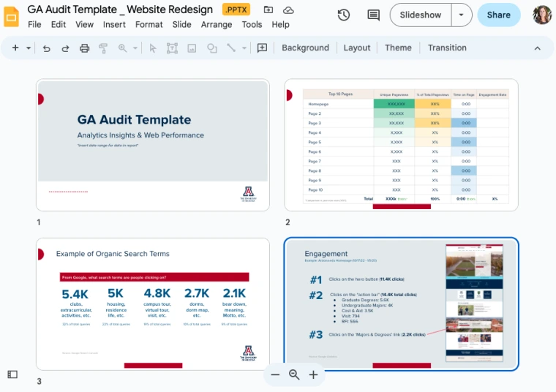
Task: Add a comment from toolbar icon
Action: tap(262, 48)
